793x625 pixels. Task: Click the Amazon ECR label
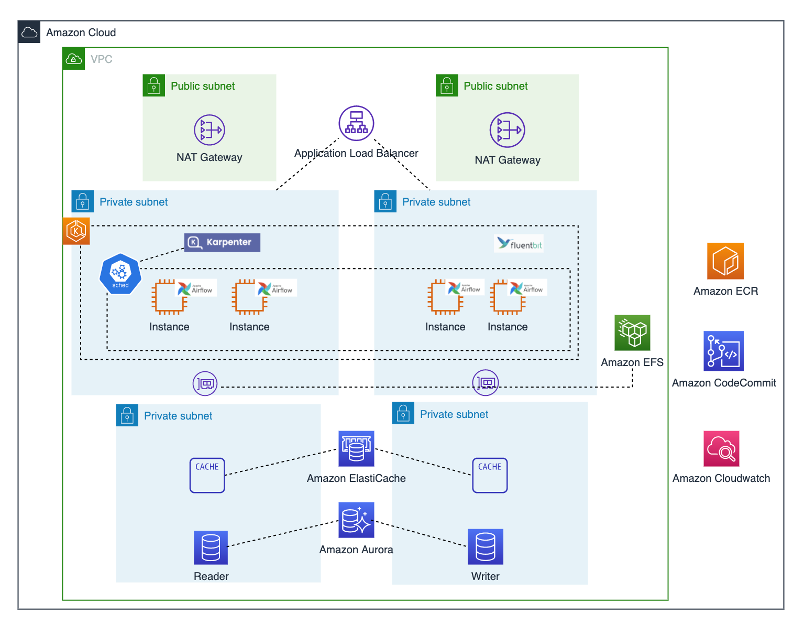click(x=726, y=291)
